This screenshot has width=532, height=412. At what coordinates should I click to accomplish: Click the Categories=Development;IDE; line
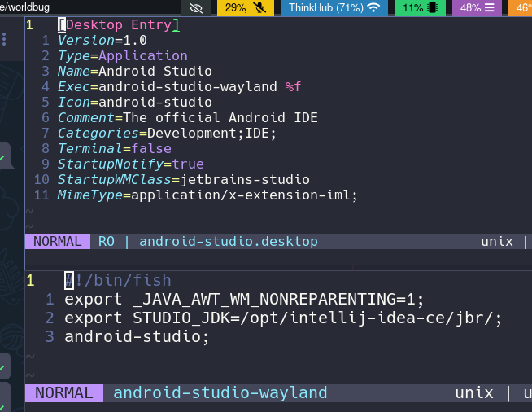(167, 134)
